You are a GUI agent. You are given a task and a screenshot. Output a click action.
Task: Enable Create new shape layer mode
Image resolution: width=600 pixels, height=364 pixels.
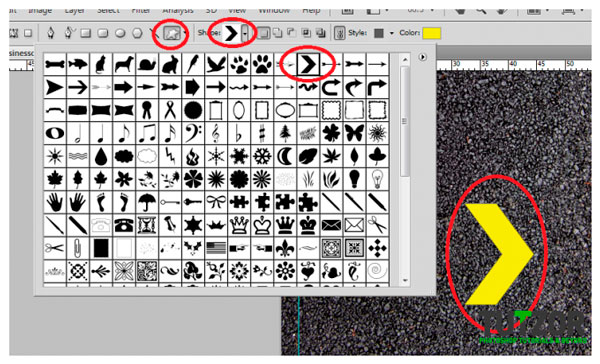click(263, 33)
